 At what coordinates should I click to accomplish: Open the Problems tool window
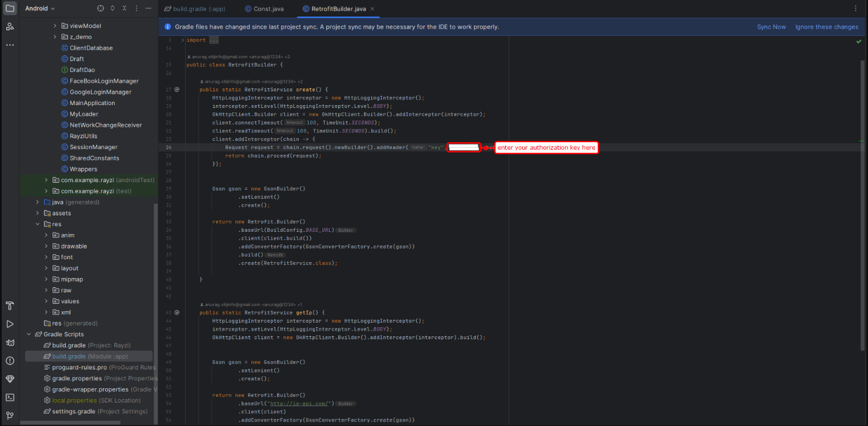(10, 361)
